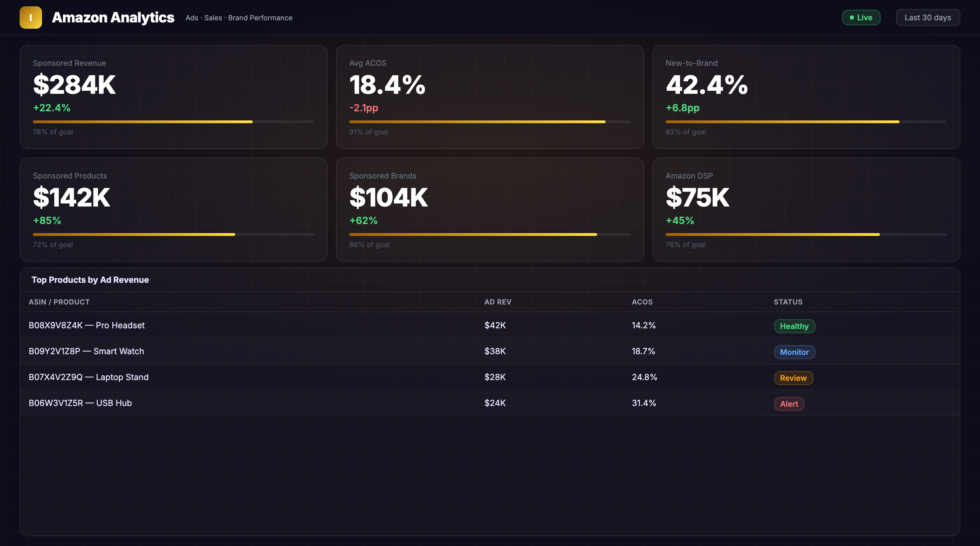Image resolution: width=980 pixels, height=546 pixels.
Task: Click the Sponsored Revenue card label
Action: tap(69, 63)
